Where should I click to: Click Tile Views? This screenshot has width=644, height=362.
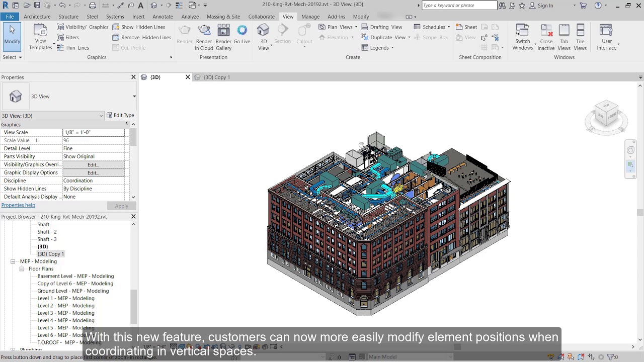(580, 37)
